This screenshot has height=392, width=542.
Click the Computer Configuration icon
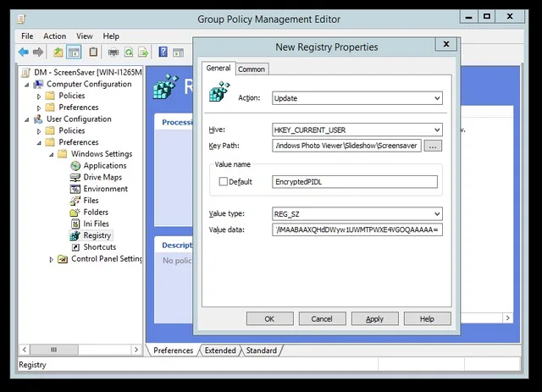coord(38,84)
